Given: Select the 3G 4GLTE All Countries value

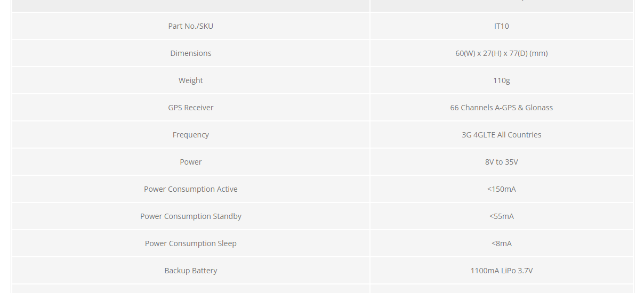Looking at the screenshot, I should coord(502,135).
